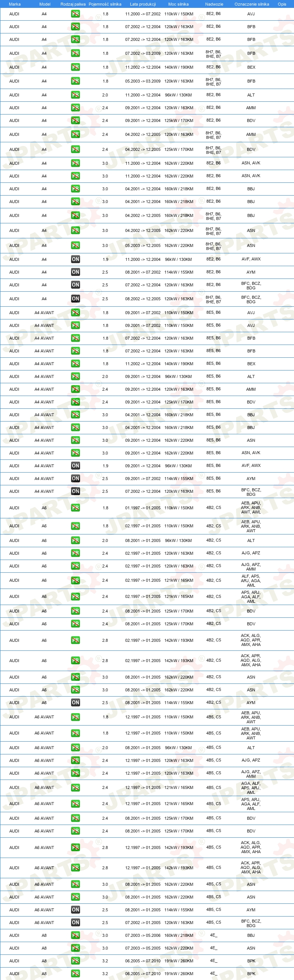Click '140kW / 190KM' in A4 8E2 row
Image resolution: width=294 pixels, height=980 pixels.
(179, 67)
